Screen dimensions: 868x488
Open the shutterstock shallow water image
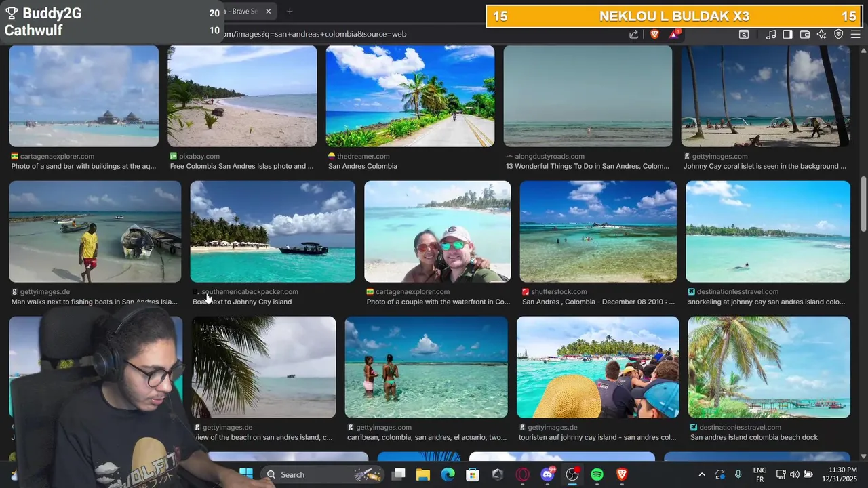[x=598, y=232]
